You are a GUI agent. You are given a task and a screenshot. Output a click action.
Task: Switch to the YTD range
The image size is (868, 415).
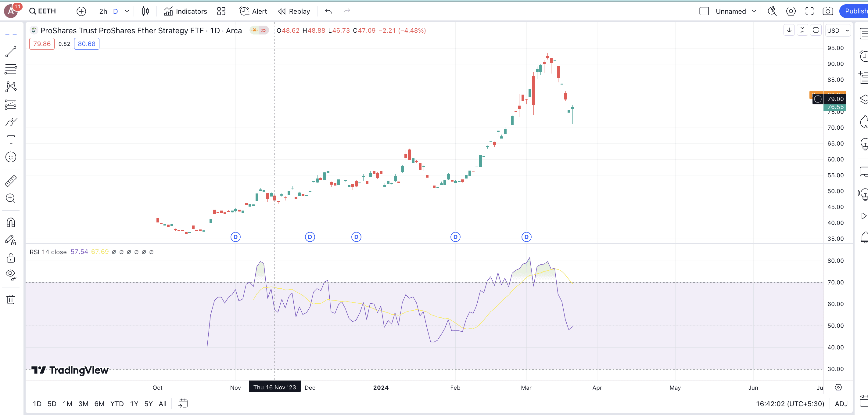tap(117, 403)
